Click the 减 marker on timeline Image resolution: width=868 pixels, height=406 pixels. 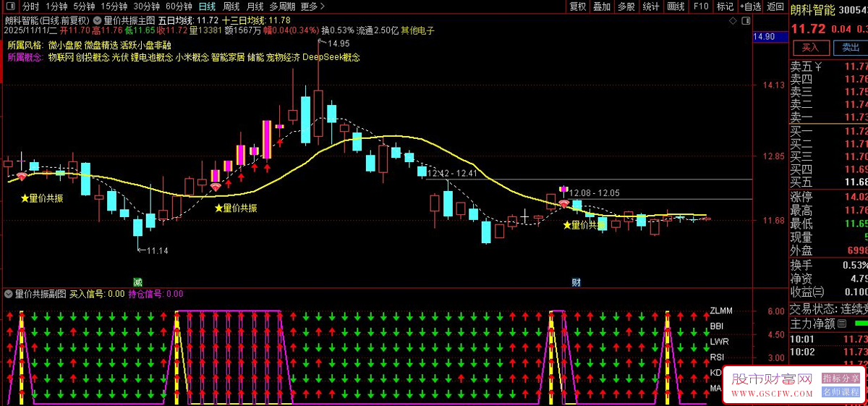(137, 282)
